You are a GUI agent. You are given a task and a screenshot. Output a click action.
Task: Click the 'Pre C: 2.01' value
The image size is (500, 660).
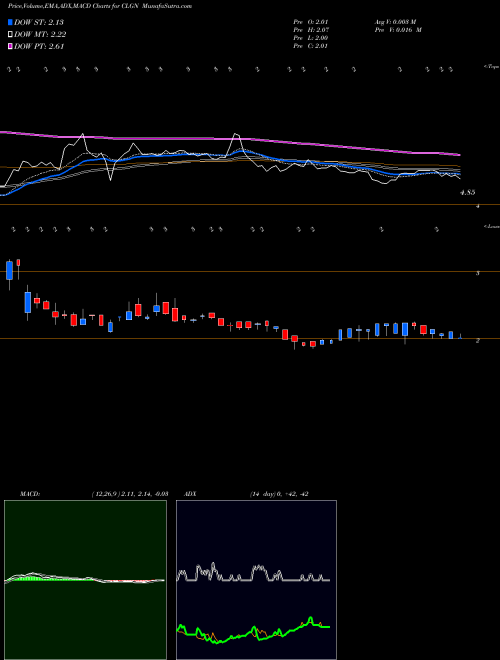(311, 45)
